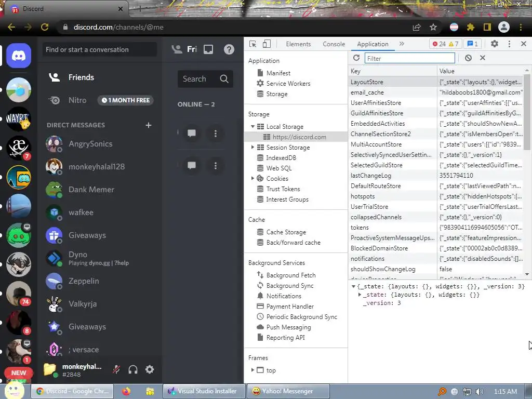Collapse the Local Storage tree
The height and width of the screenshot is (399, 532).
pos(252,127)
